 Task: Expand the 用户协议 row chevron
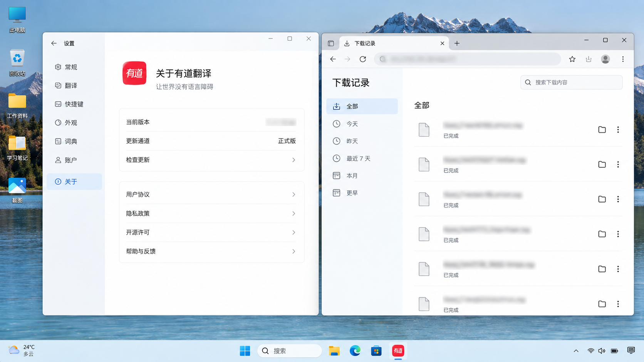(293, 195)
